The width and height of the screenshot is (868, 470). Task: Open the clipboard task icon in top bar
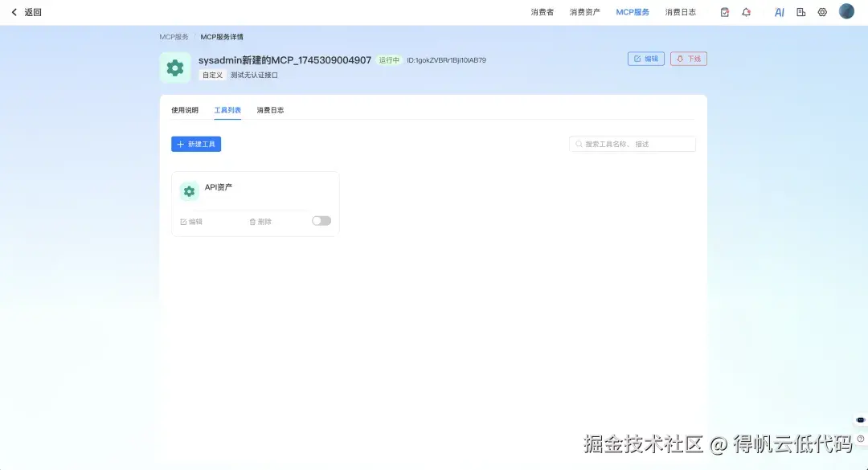point(726,11)
